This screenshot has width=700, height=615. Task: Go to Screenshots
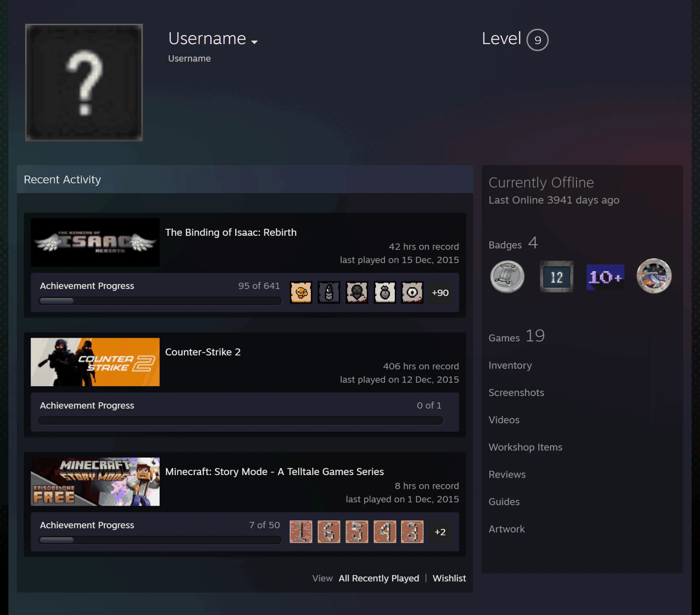pyautogui.click(x=516, y=392)
